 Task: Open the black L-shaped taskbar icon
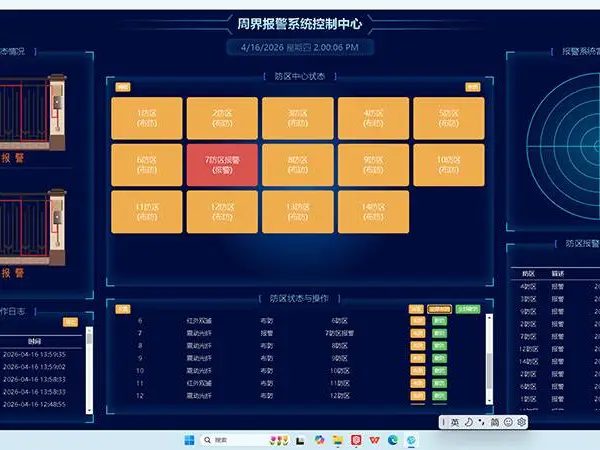[x=300, y=440]
